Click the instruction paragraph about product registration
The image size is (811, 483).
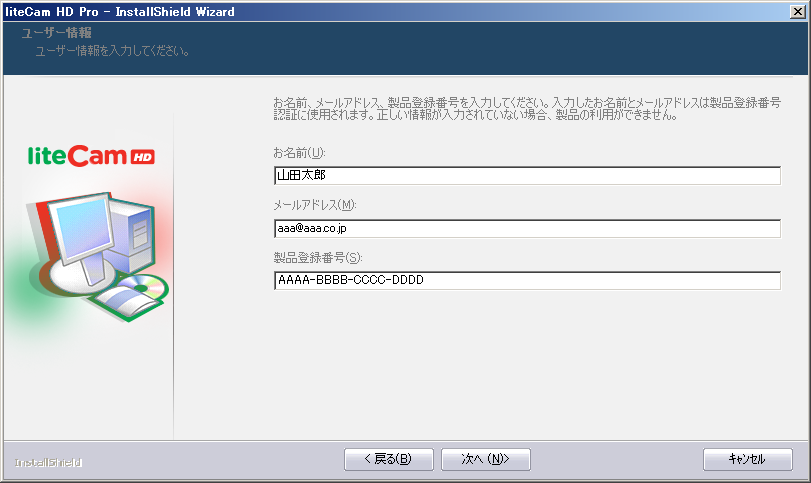[527, 109]
